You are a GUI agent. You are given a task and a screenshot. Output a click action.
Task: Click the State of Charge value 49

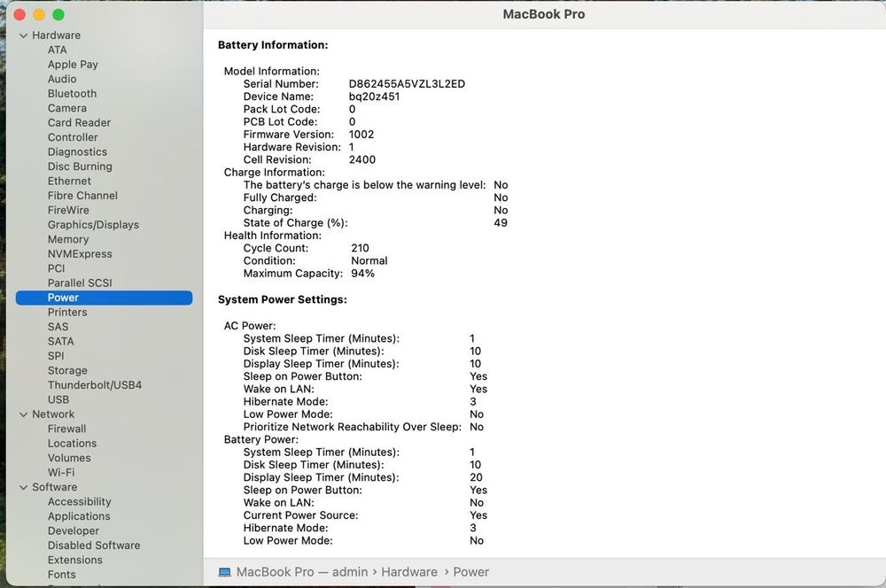[x=500, y=223]
